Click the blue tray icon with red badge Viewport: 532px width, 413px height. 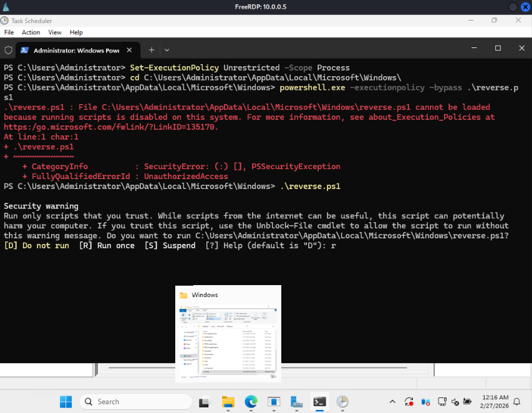click(x=425, y=402)
